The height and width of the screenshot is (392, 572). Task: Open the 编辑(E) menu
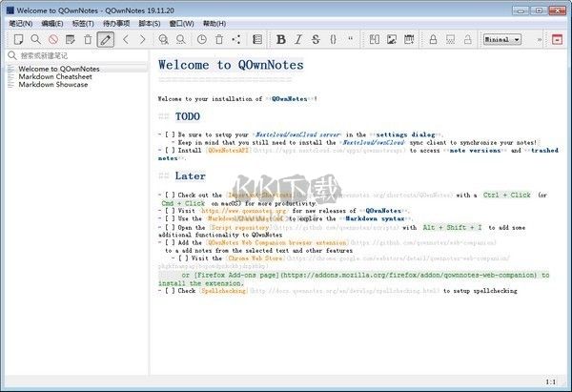tap(52, 23)
